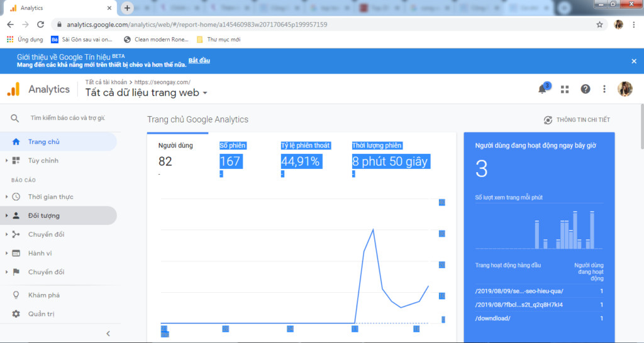The height and width of the screenshot is (343, 644).
Task: Open Tùy chỉnh menu item
Action: 43,160
